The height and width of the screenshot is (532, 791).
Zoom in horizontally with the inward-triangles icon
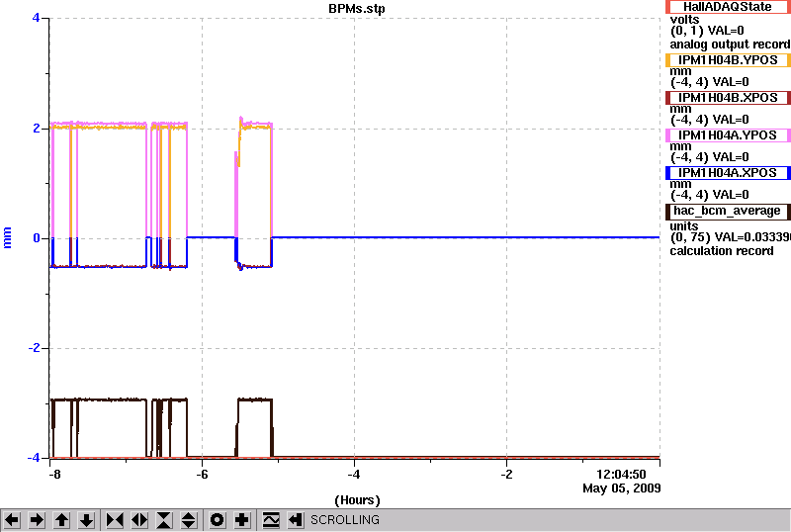(115, 520)
